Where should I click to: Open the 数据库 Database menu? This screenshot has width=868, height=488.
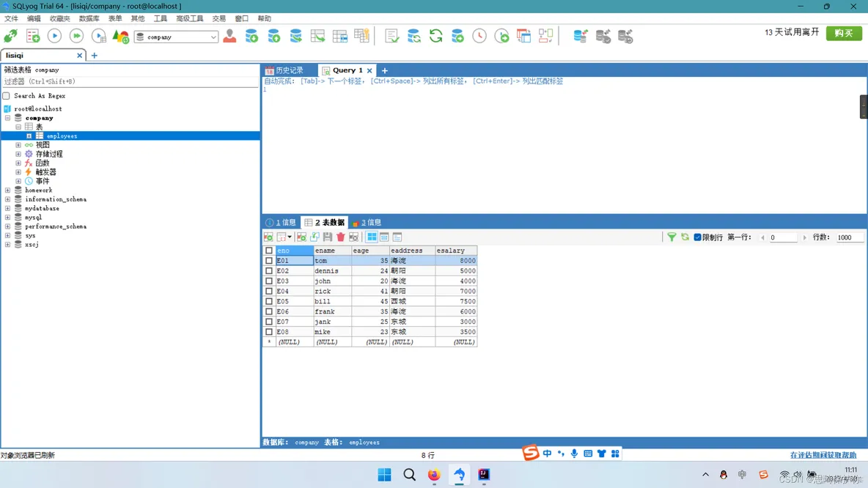(89, 19)
